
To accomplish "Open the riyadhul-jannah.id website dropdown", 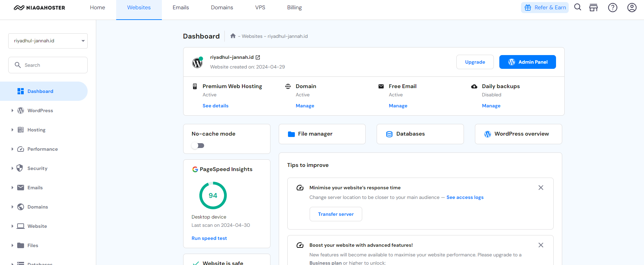I will [48, 41].
